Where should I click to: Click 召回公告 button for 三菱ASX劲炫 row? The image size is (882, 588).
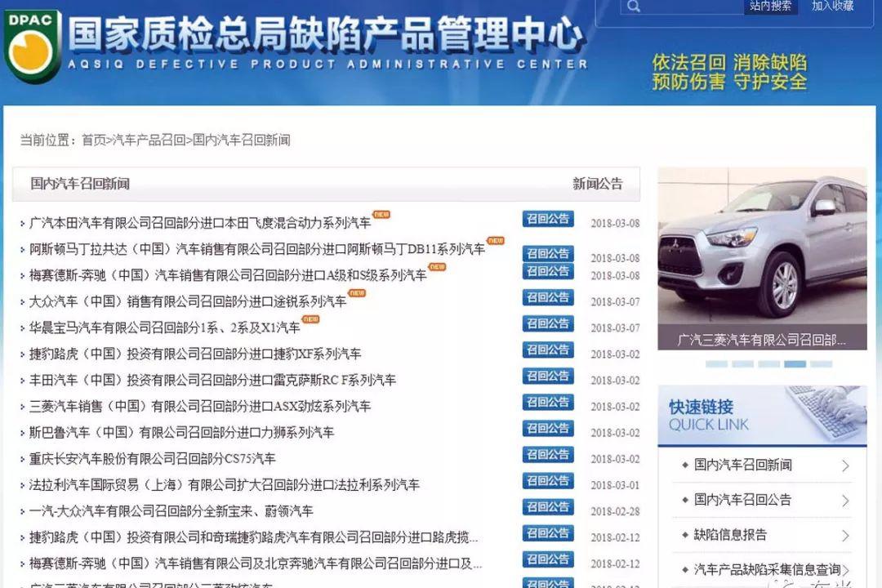pos(548,402)
